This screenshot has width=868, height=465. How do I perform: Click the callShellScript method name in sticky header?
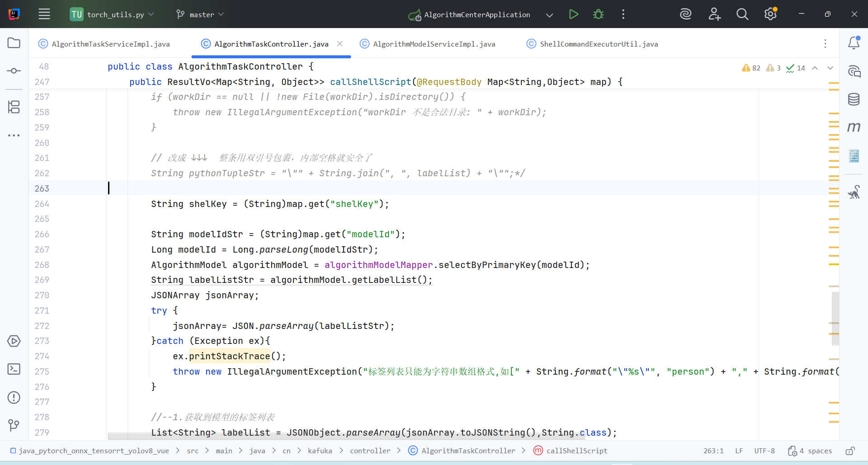[x=371, y=82]
